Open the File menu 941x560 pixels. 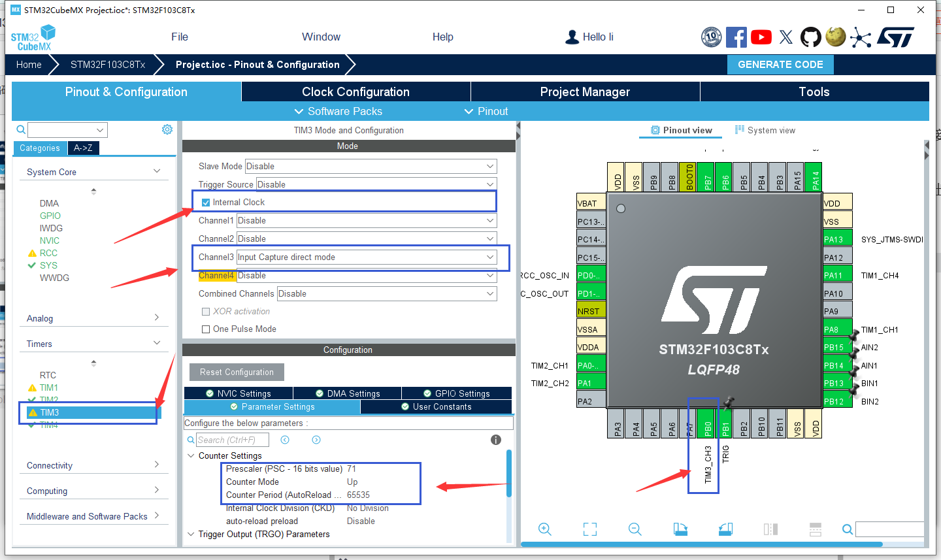180,37
